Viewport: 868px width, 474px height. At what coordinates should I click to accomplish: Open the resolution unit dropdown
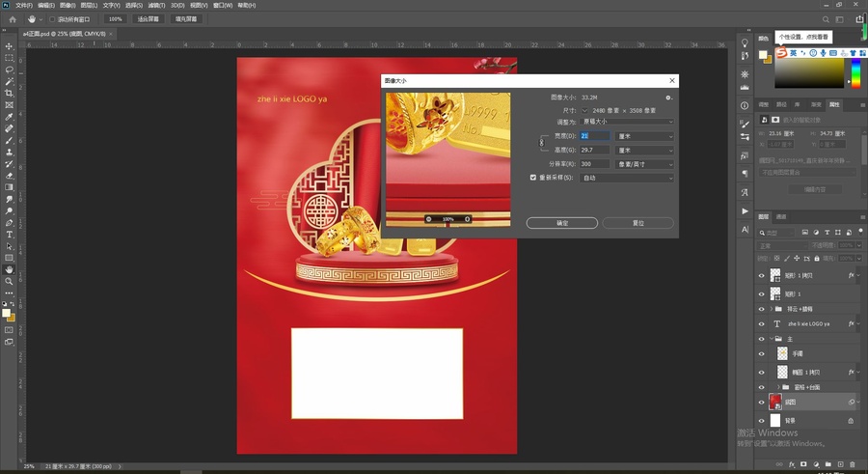click(644, 164)
